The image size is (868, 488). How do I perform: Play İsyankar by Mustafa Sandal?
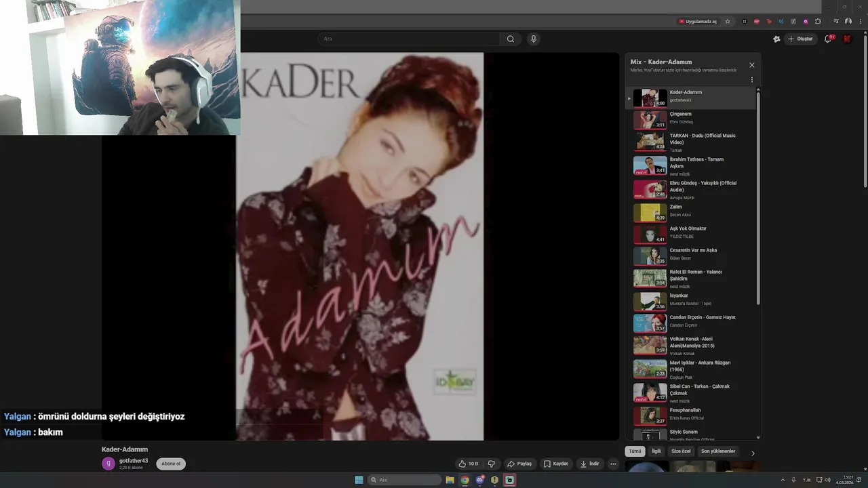(x=690, y=302)
